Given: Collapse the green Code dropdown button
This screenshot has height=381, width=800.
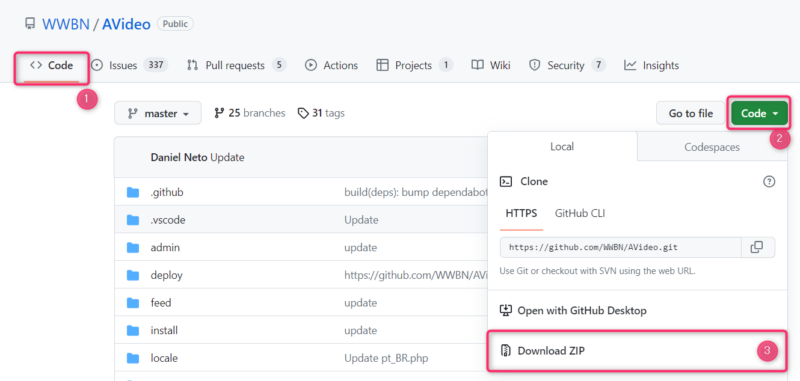Looking at the screenshot, I should [x=760, y=113].
